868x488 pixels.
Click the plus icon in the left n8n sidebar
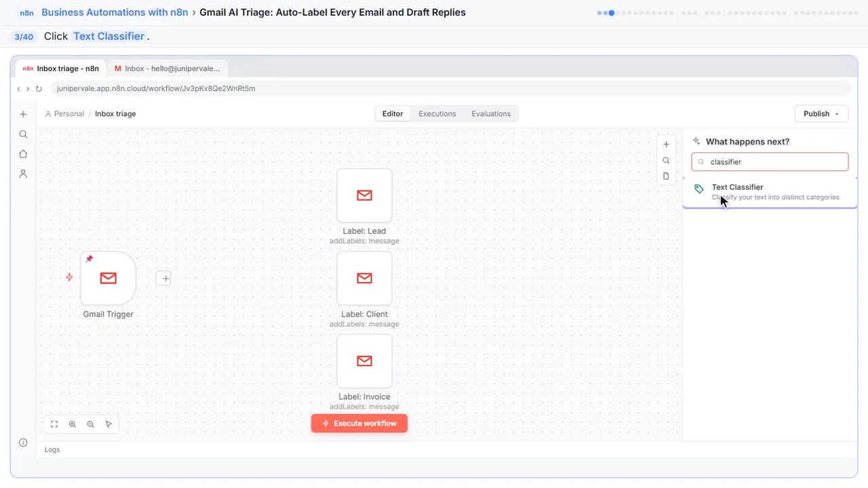click(x=23, y=115)
